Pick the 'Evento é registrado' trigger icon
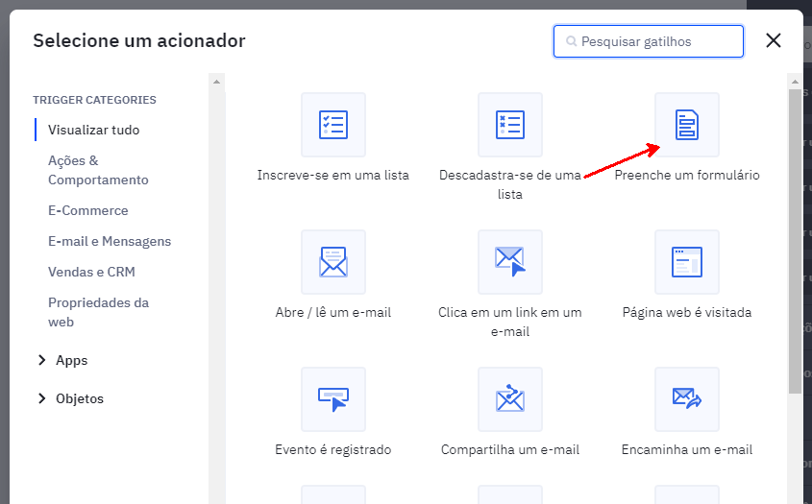The width and height of the screenshot is (812, 504). click(x=333, y=399)
